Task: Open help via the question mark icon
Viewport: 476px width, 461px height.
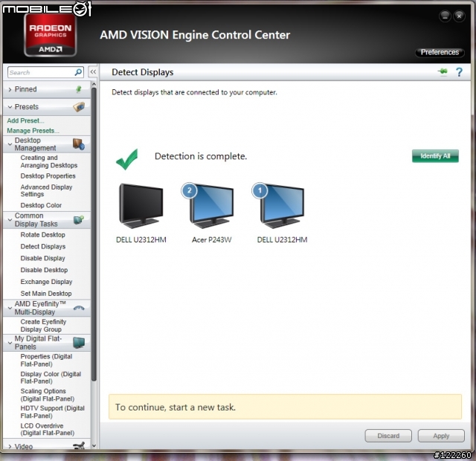Action: (459, 72)
